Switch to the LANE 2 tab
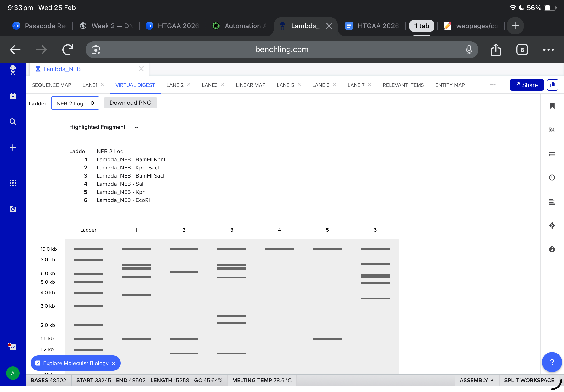This screenshot has height=392, width=564. point(175,85)
